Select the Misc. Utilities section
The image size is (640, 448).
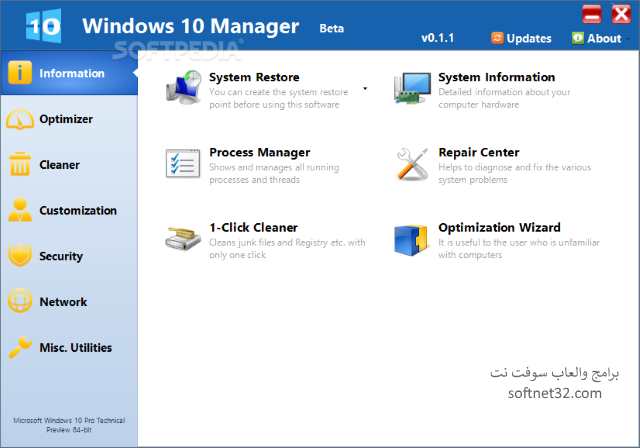pyautogui.click(x=69, y=347)
